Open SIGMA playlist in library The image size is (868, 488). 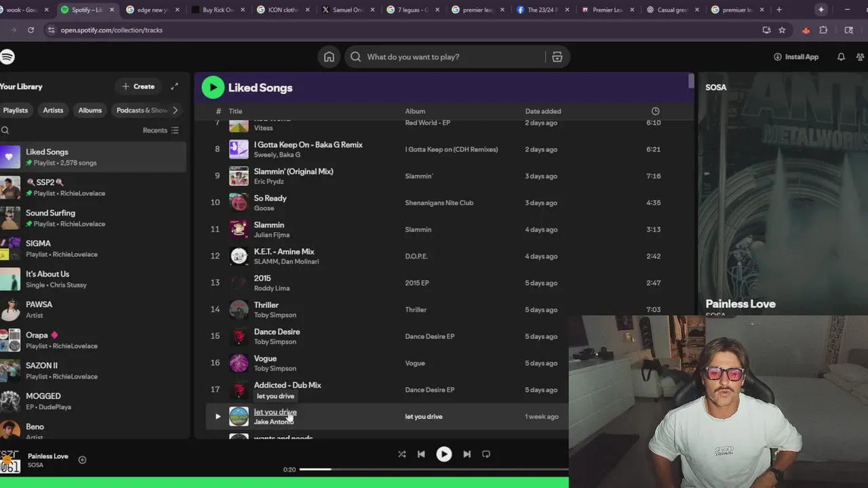tap(93, 249)
